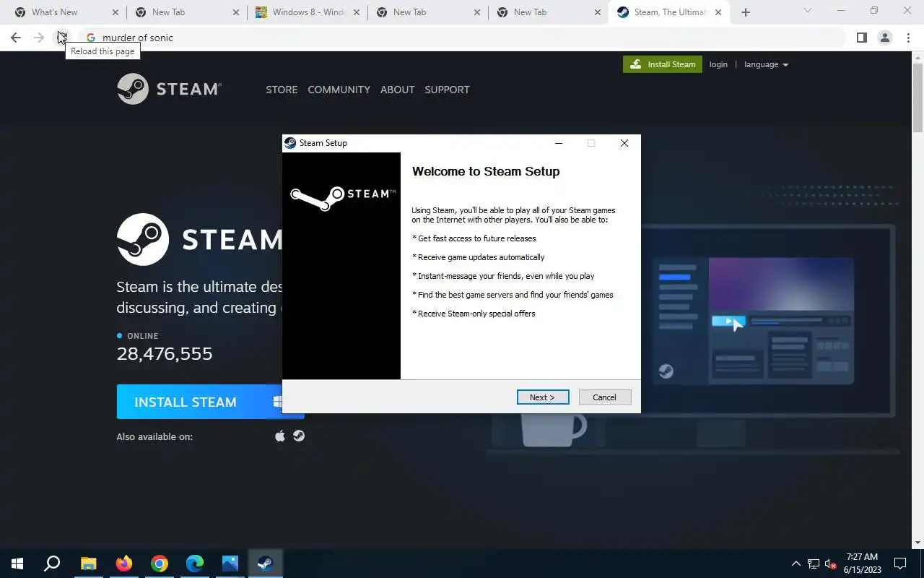Open the Photos app in taskbar
This screenshot has width=924, height=578.
point(230,564)
